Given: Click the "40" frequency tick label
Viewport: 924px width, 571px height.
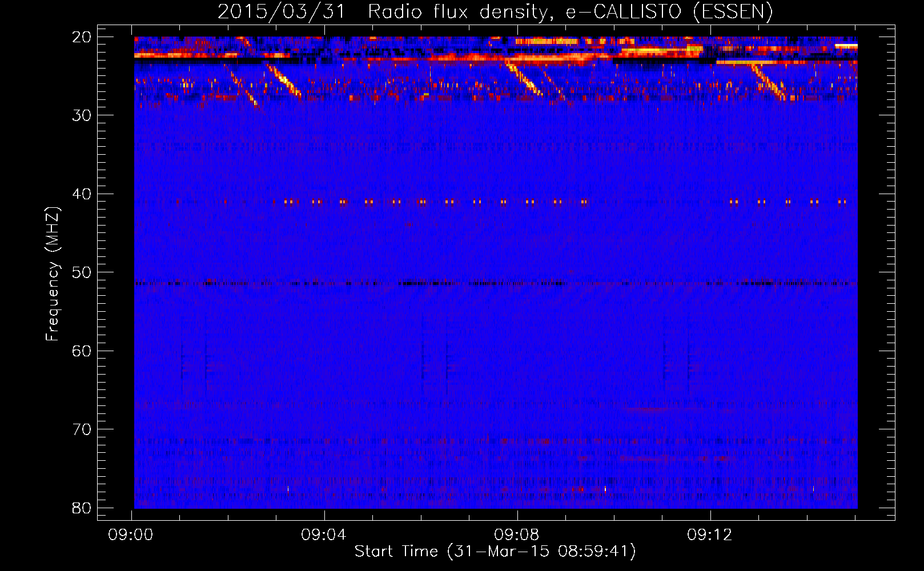Looking at the screenshot, I should tap(82, 194).
